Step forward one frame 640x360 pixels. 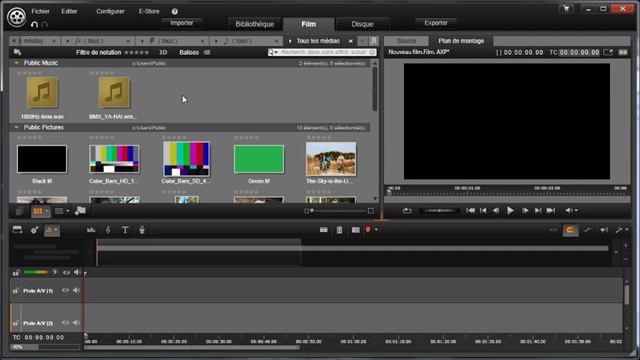525,211
